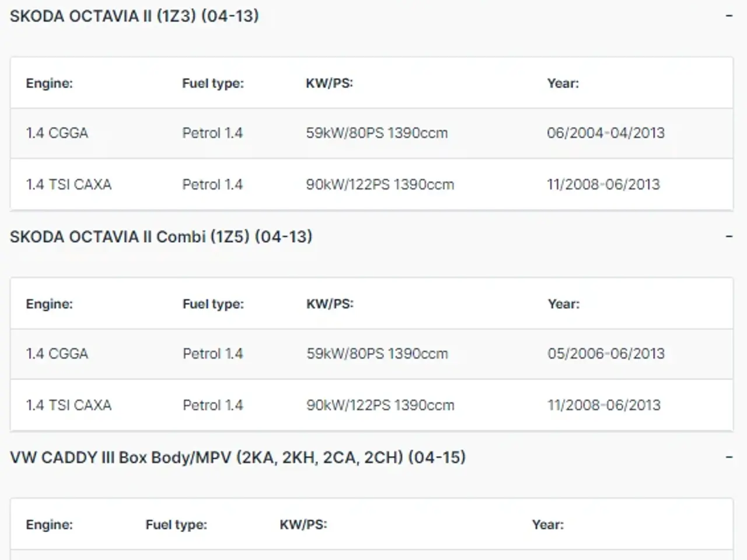This screenshot has height=560, width=747.
Task: Click Petrol 1.4 in the CGGA Combi row
Action: point(213,353)
